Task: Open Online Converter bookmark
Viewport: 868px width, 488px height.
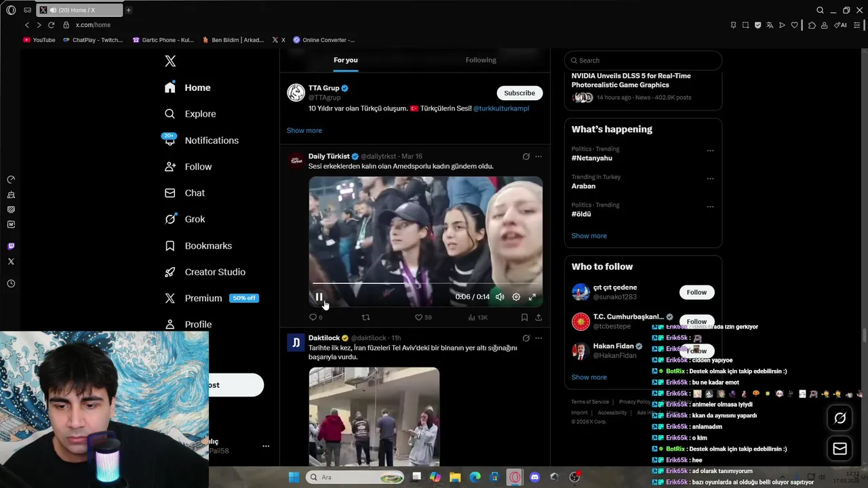Action: (x=324, y=40)
